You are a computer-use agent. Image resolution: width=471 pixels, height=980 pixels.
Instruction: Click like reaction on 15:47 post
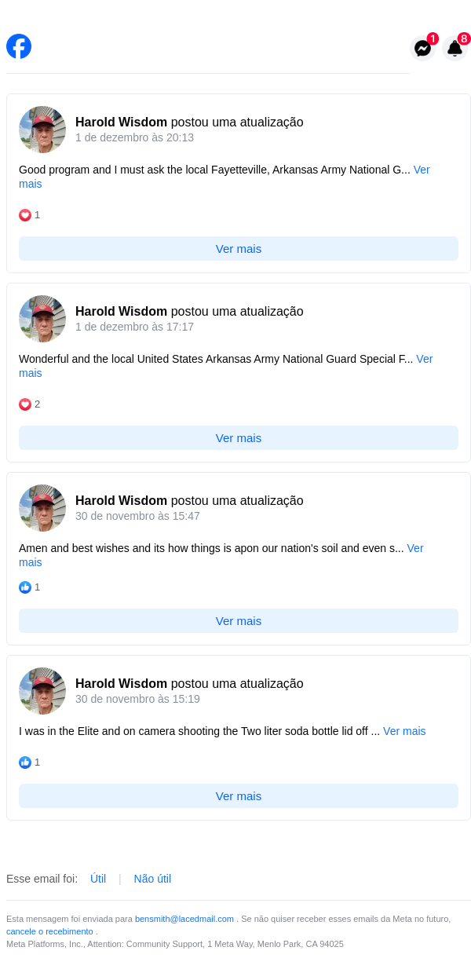coord(25,587)
